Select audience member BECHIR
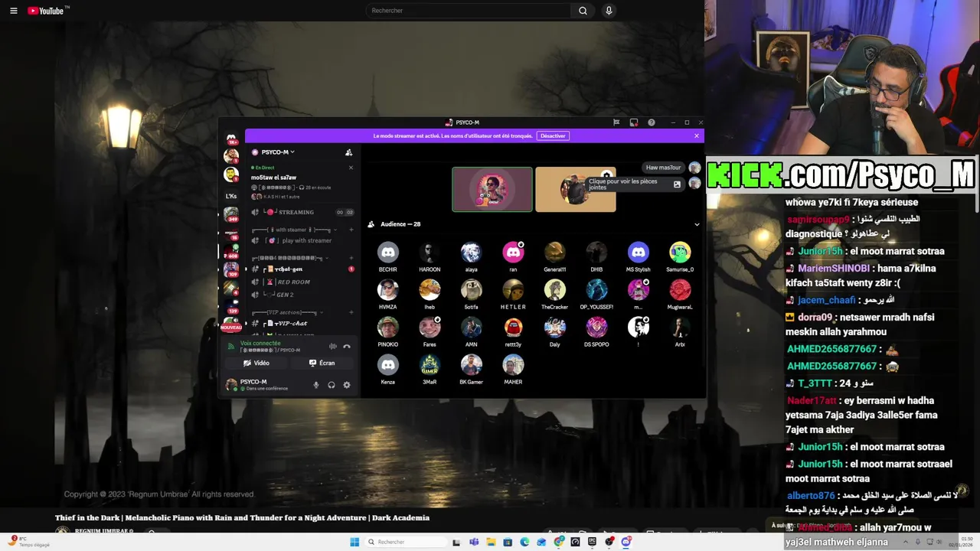 pyautogui.click(x=388, y=257)
